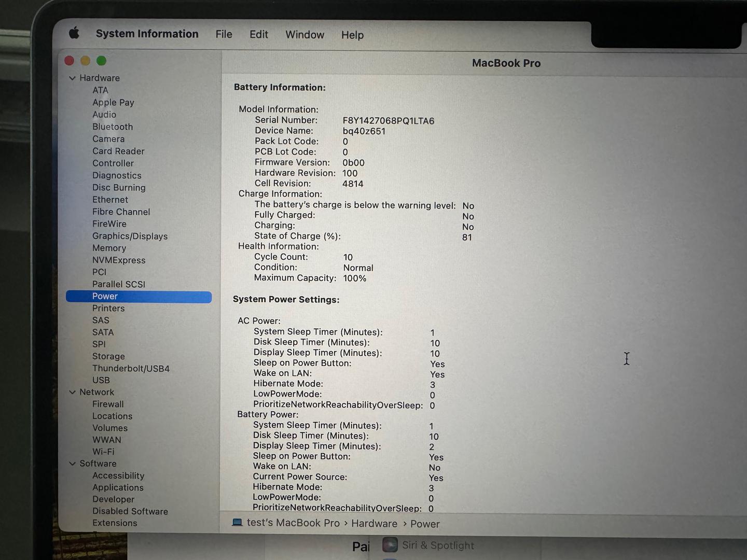747x560 pixels.
Task: Click test's MacBook Pro in path bar
Action: (x=293, y=523)
